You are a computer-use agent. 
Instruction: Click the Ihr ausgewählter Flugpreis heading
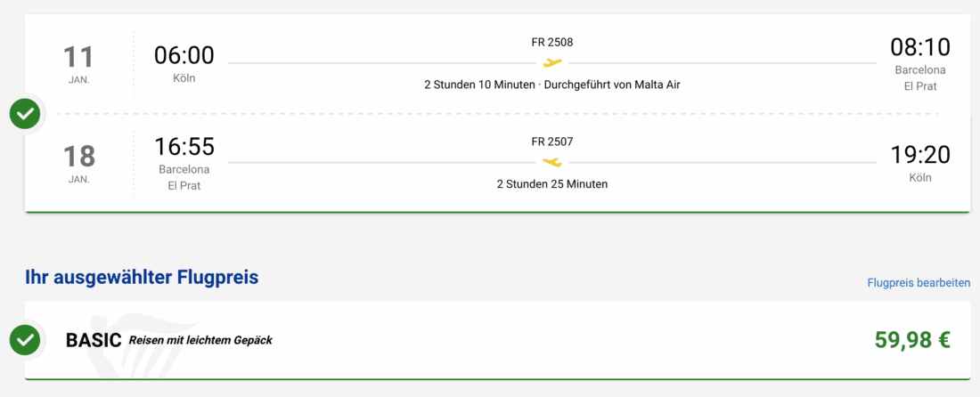[x=142, y=278]
